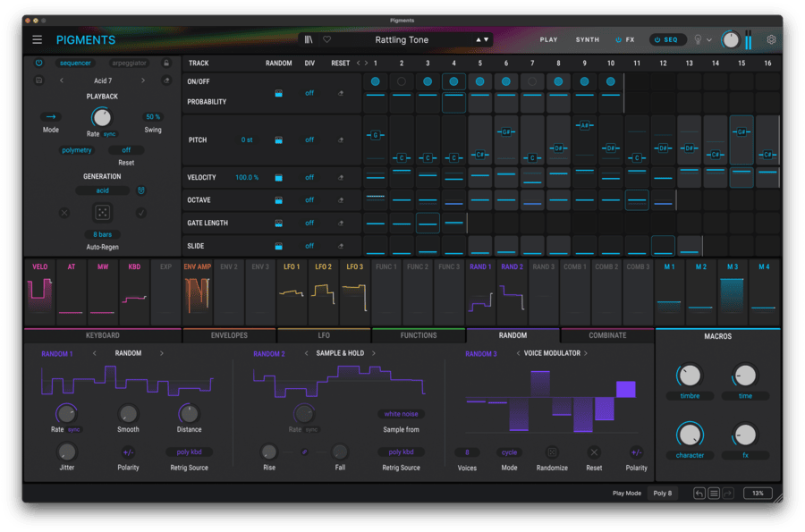The height and width of the screenshot is (532, 805).
Task: Enable step 2 in the ON/OFF row
Action: tap(402, 81)
